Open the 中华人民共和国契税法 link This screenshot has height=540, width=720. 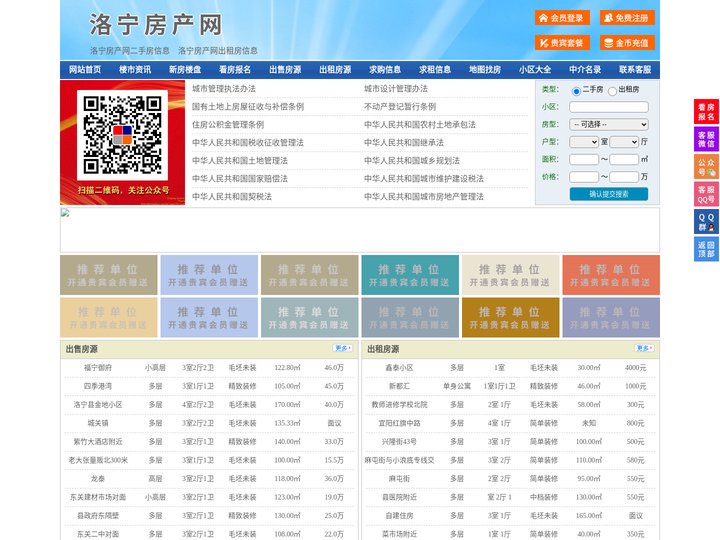(232, 197)
